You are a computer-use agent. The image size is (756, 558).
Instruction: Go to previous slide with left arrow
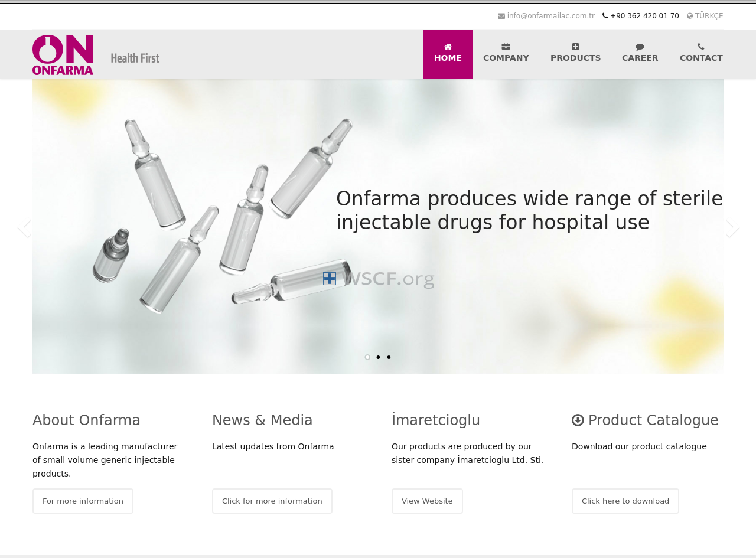click(24, 229)
